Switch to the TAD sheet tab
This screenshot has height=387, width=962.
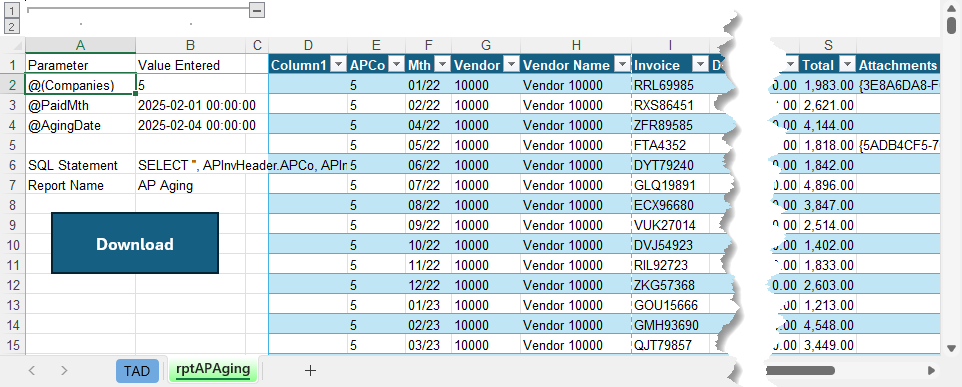(x=137, y=370)
